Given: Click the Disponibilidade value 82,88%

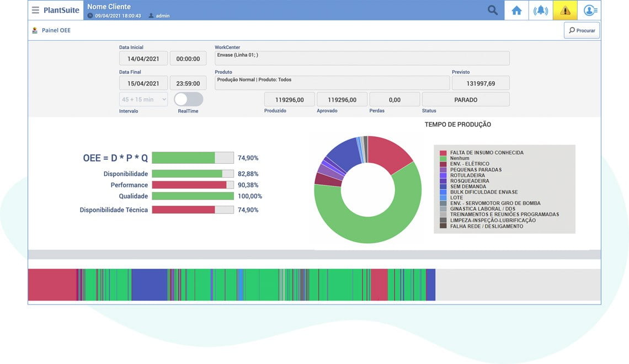Looking at the screenshot, I should click(x=248, y=174).
